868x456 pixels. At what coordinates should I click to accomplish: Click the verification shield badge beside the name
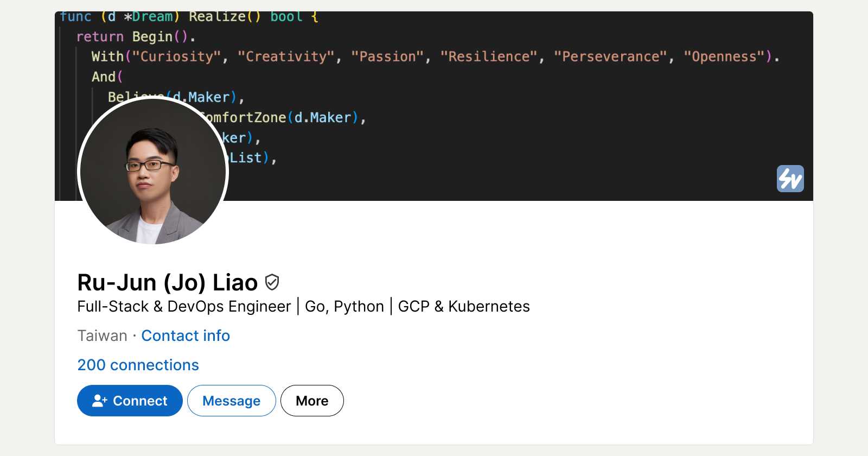[272, 282]
